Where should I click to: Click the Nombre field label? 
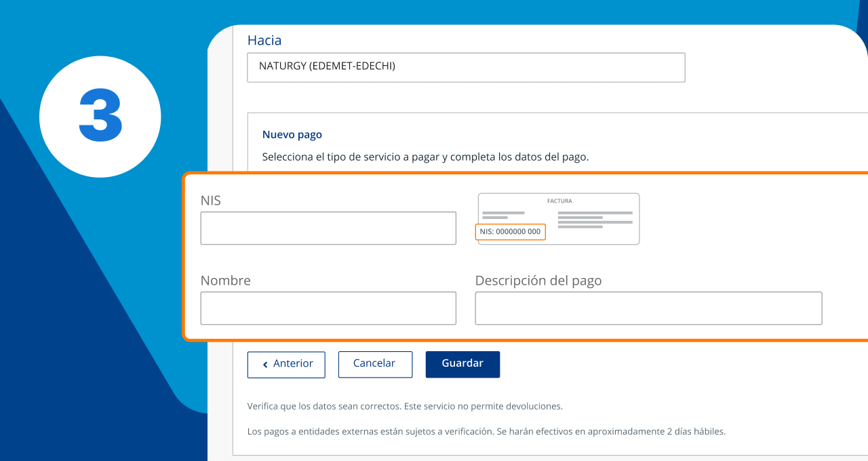click(225, 281)
